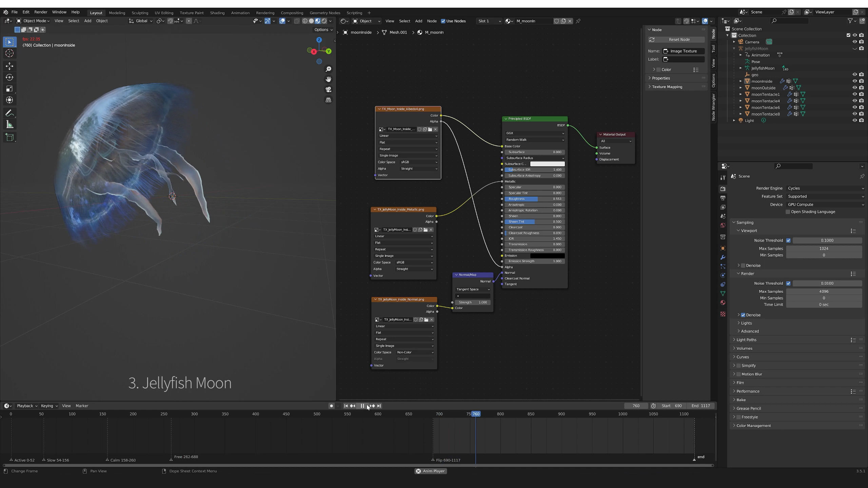
Task: Open the Modifier properties wrench tab
Action: point(723,258)
